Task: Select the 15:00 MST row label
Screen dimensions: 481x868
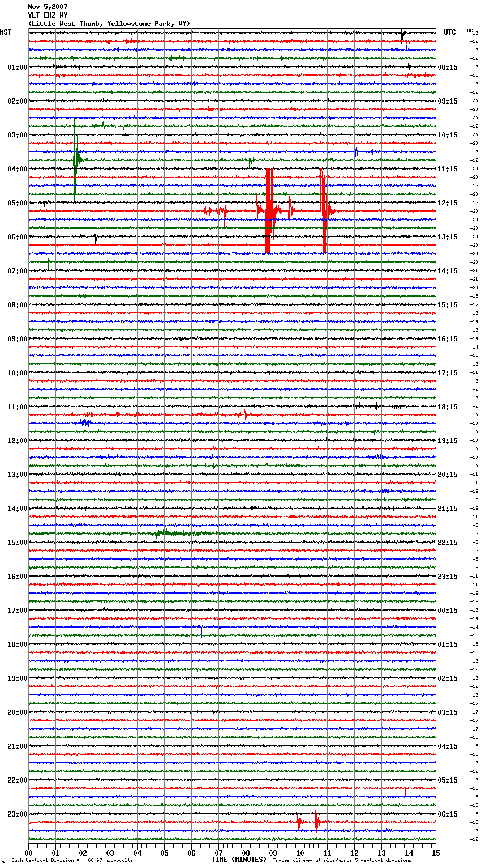Action: click(x=17, y=543)
